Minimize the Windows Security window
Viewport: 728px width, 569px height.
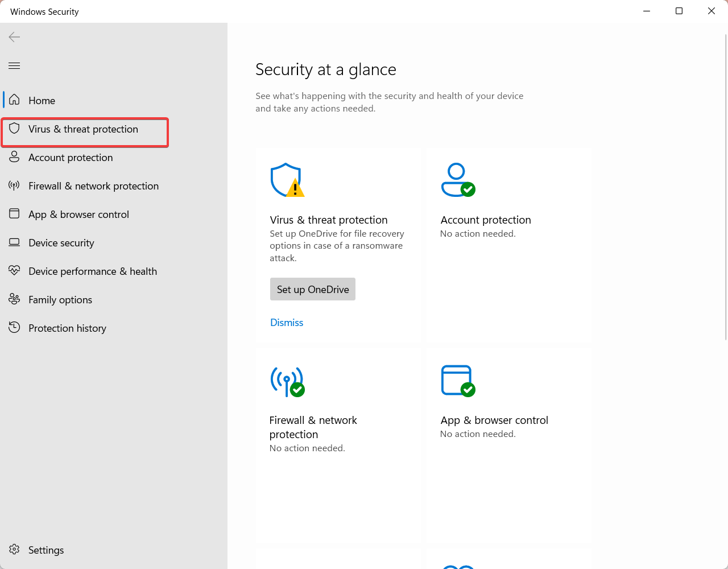pos(647,11)
